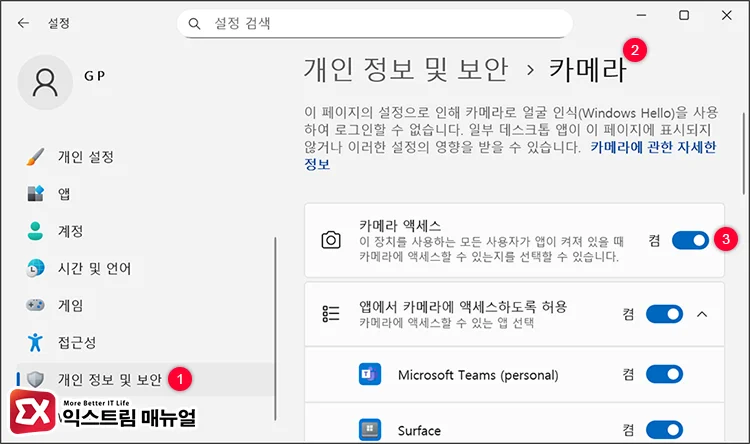Click the Microsoft Teams app icon

pyautogui.click(x=370, y=374)
